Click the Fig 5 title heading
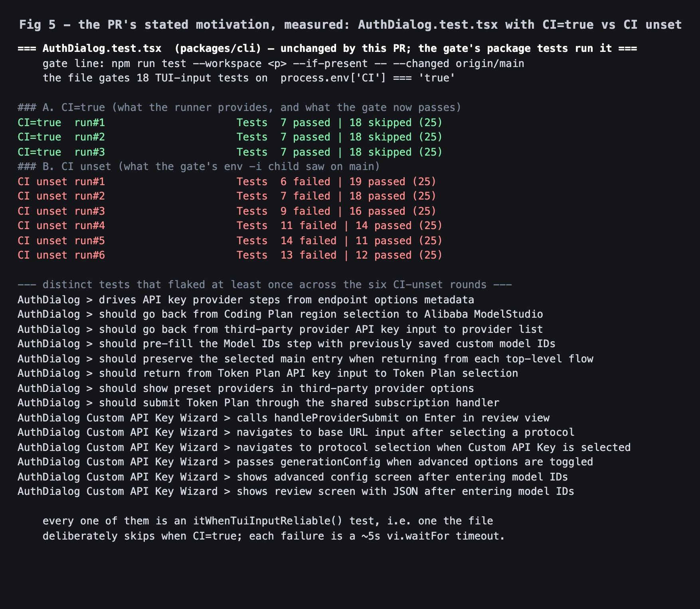This screenshot has width=700, height=609. click(350, 25)
